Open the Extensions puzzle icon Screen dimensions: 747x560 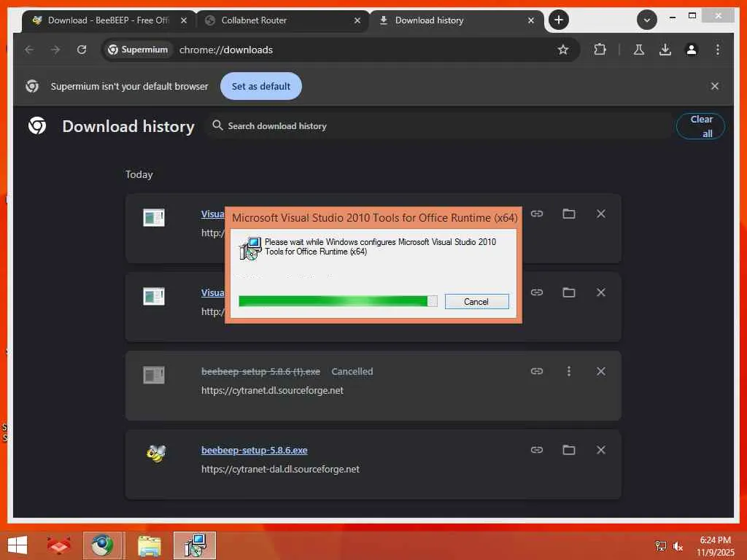coord(600,50)
